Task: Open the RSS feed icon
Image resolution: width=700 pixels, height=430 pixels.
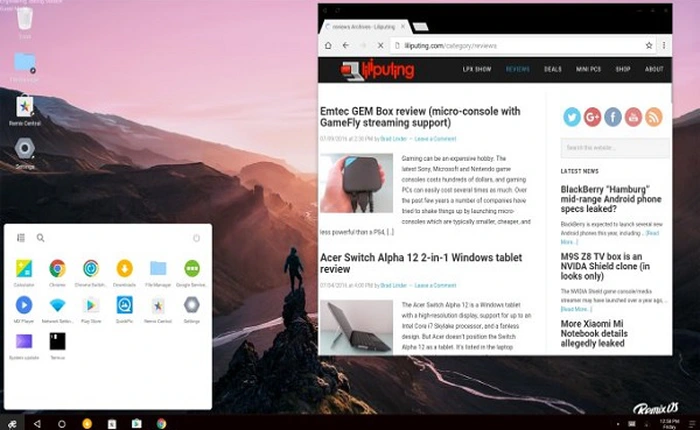Action: pos(654,117)
